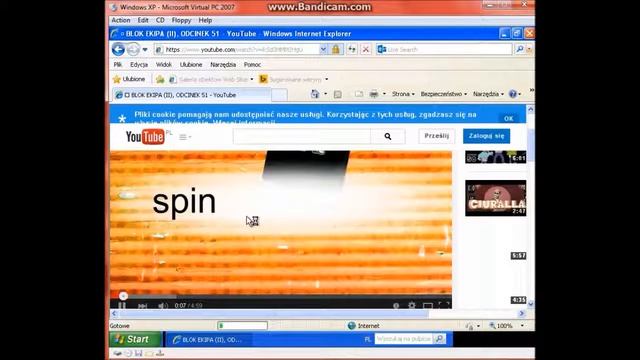The width and height of the screenshot is (640, 360).
Task: Click the RSS feeds icon
Action: (338, 94)
